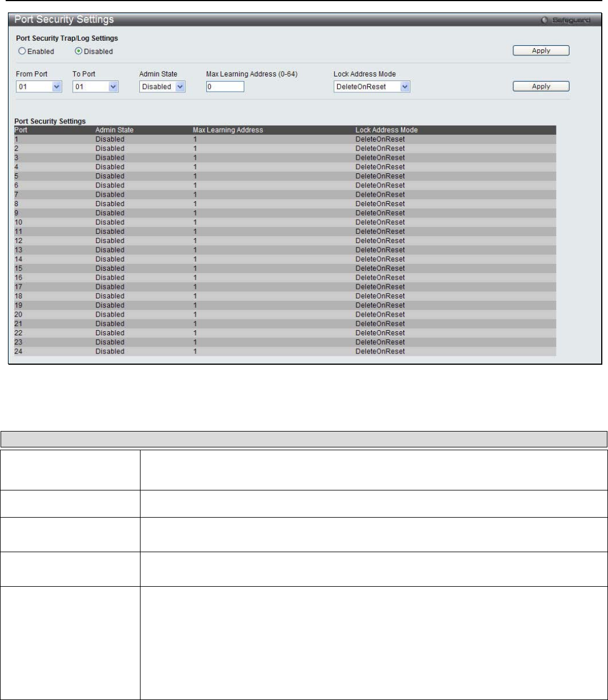The width and height of the screenshot is (608, 700).
Task: Click the Port Security Trap/Log Settings label
Action: tap(67, 39)
